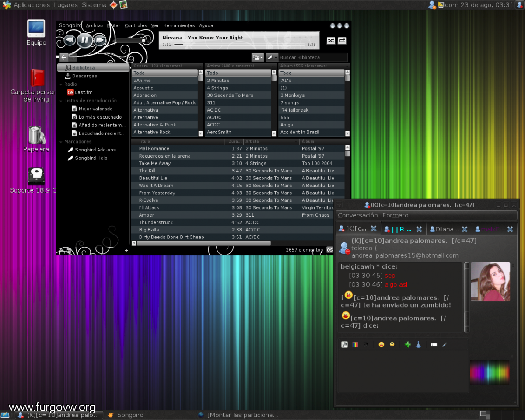Open Descargas in the sidebar

84,76
